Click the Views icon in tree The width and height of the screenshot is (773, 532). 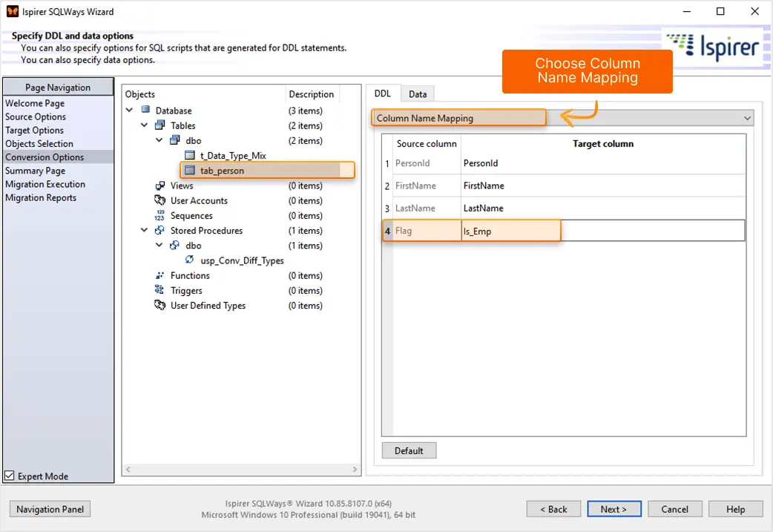[x=159, y=185]
